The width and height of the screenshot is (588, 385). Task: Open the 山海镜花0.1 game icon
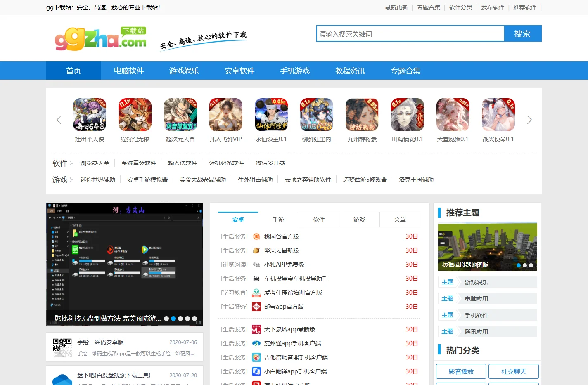click(x=408, y=115)
